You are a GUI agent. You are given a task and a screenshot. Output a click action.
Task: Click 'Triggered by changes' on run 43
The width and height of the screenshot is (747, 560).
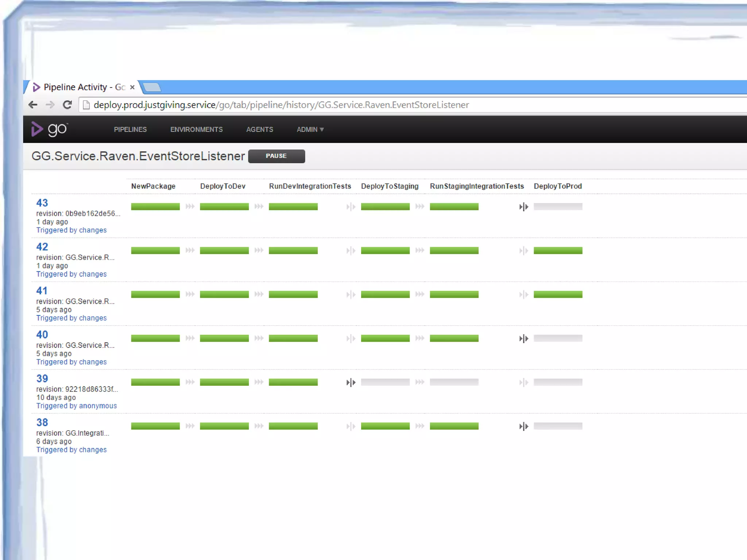click(x=71, y=230)
